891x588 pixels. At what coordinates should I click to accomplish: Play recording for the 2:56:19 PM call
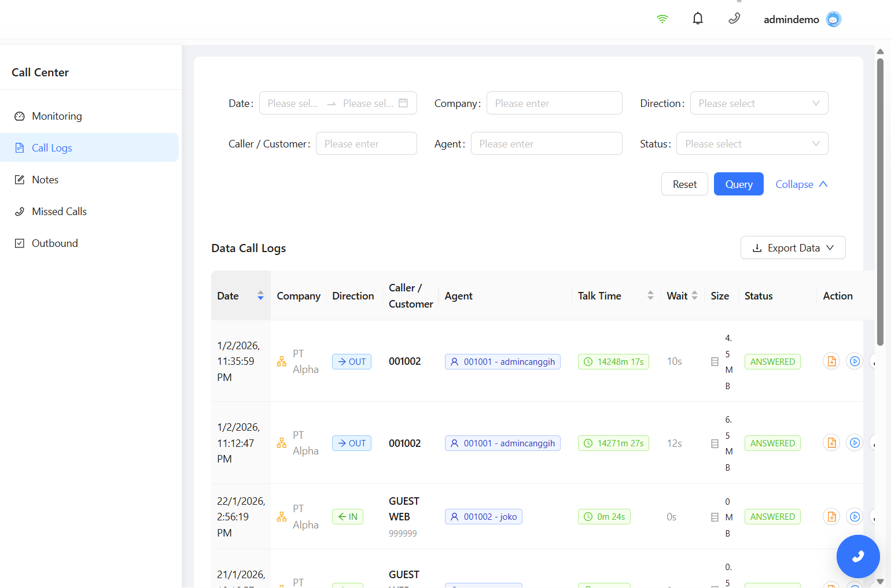point(854,516)
